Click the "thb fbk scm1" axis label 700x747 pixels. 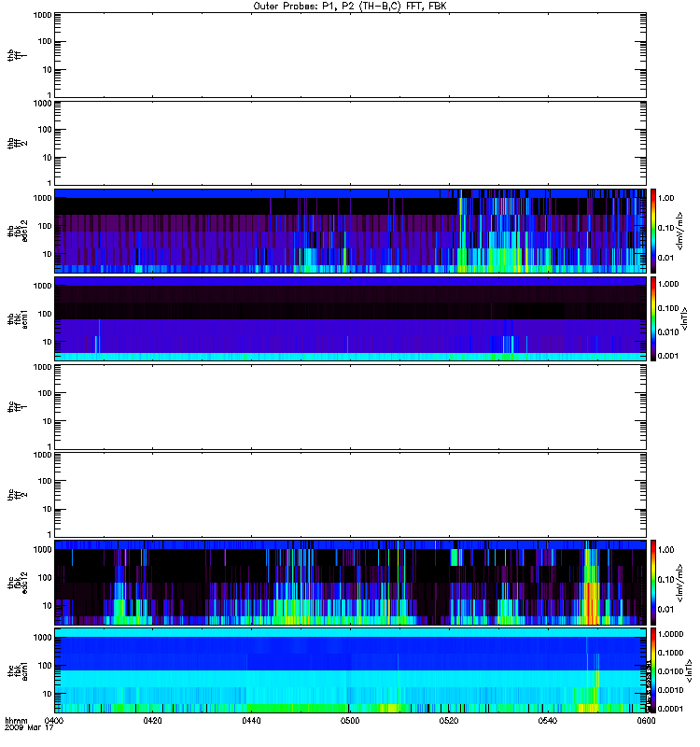pos(17,319)
